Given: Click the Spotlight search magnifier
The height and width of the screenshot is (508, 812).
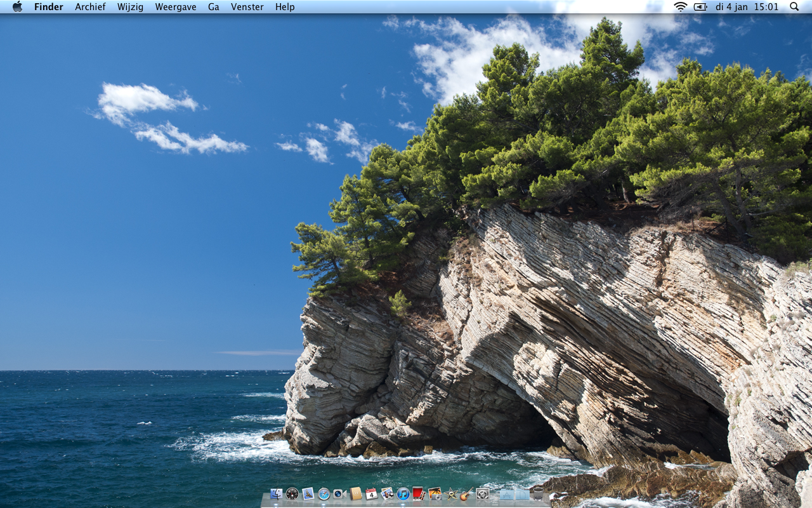Looking at the screenshot, I should 794,7.
